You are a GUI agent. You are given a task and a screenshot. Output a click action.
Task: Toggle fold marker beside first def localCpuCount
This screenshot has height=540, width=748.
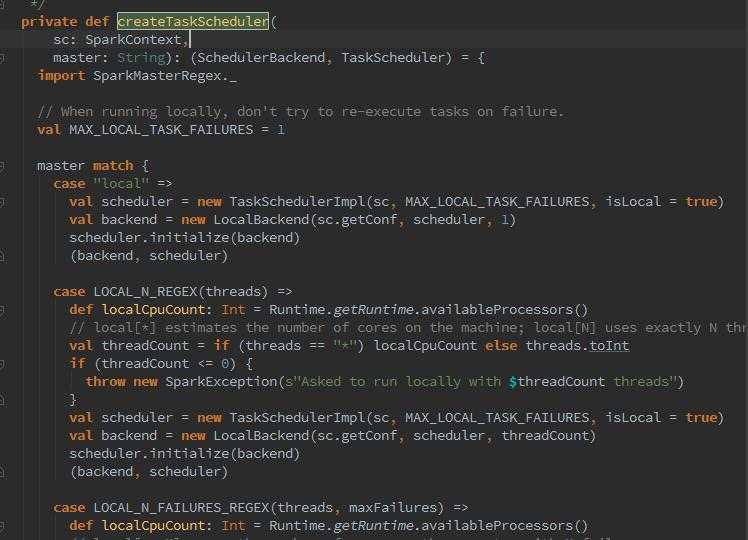2,310
